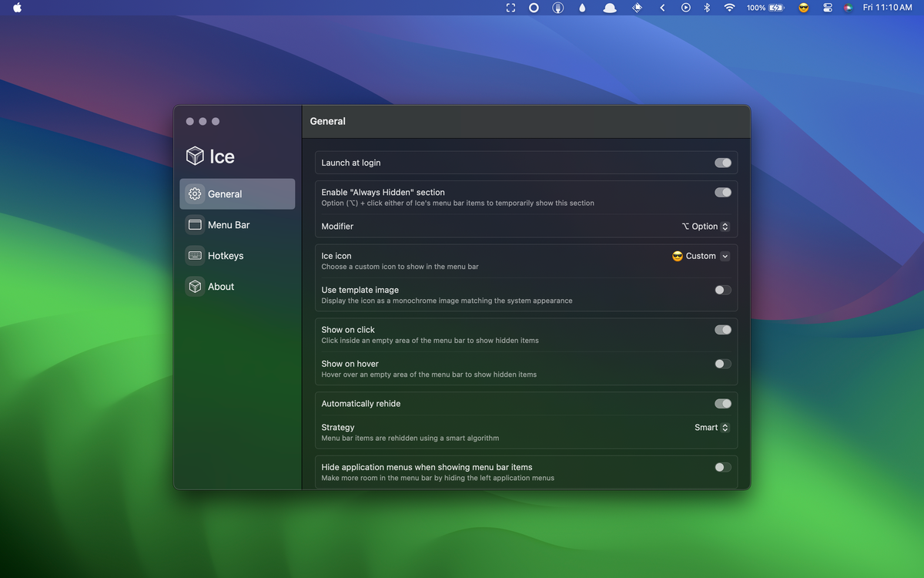This screenshot has width=924, height=578.
Task: Click the "Launch at login" label
Action: 351,163
